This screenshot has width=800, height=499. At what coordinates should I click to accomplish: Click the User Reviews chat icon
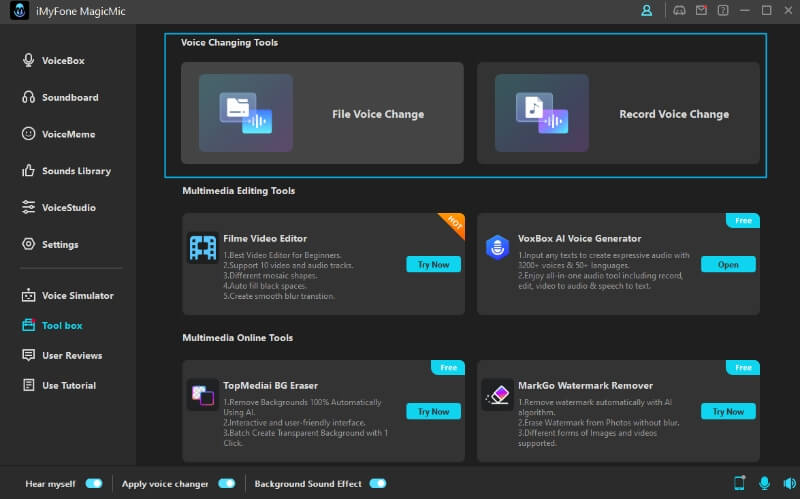29,355
